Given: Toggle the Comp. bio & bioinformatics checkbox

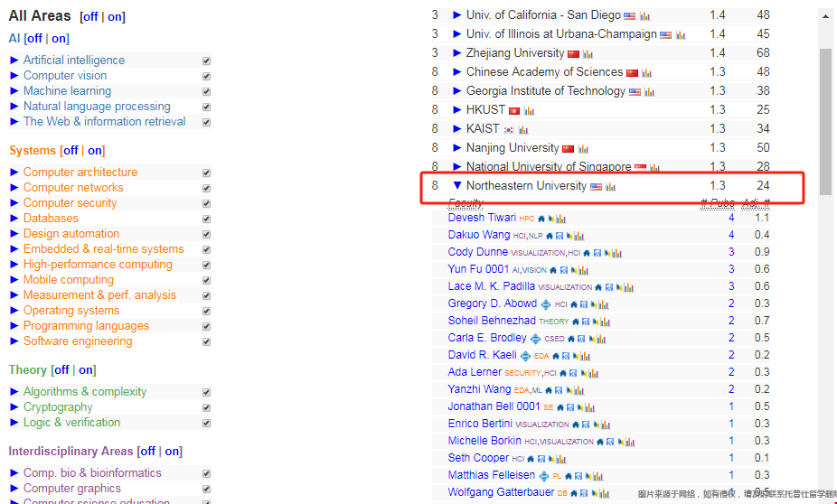Looking at the screenshot, I should pos(207,473).
